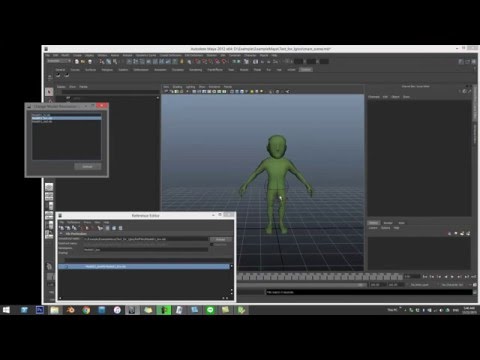
Task: Click the New Scene icon in status line
Action: coord(77,62)
